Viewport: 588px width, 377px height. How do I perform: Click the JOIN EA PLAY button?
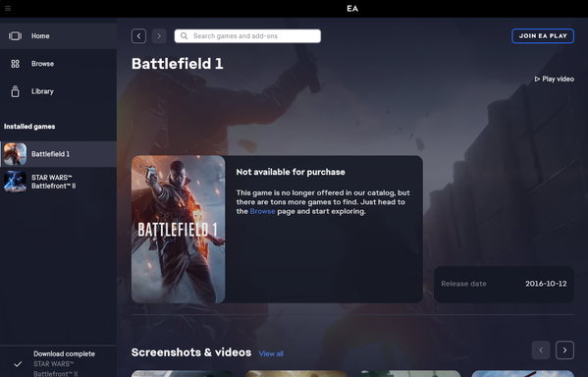tap(543, 36)
